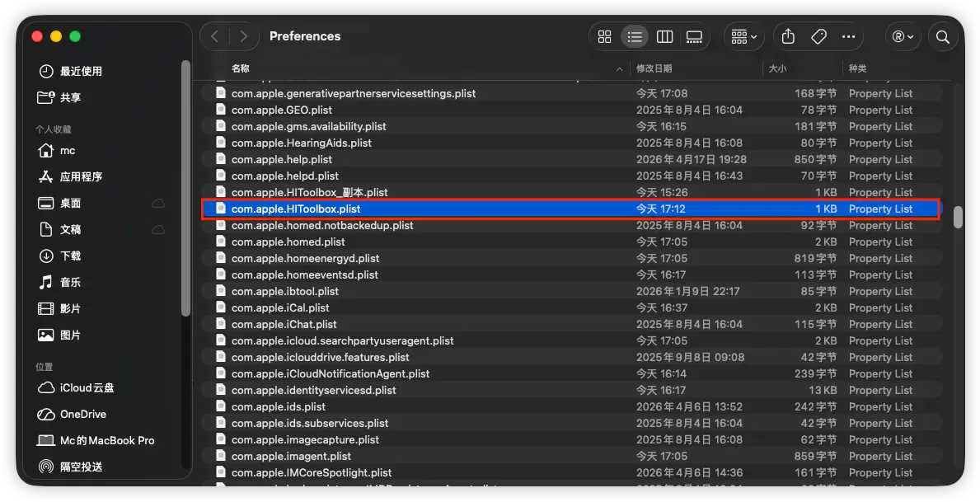
Task: Click the document icon of com.apple.iCal.plist
Action: click(x=221, y=307)
